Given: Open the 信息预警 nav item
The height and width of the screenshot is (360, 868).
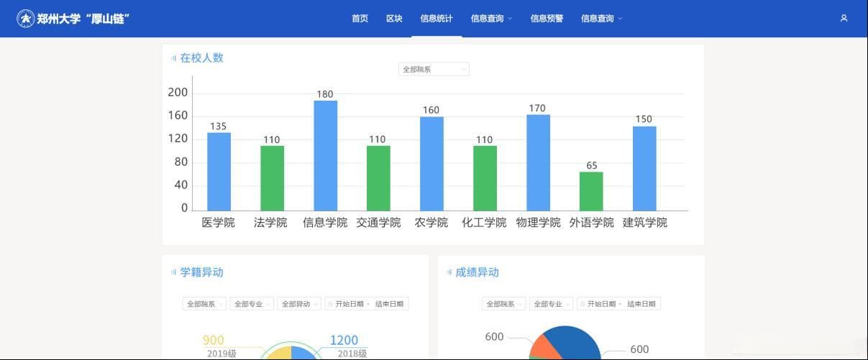Looking at the screenshot, I should [x=547, y=19].
